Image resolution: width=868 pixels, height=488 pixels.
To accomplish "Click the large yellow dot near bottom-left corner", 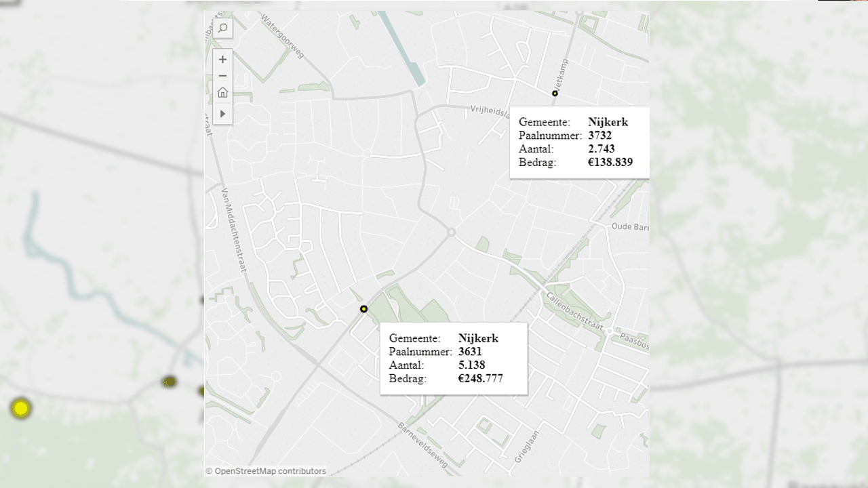I will click(x=21, y=409).
